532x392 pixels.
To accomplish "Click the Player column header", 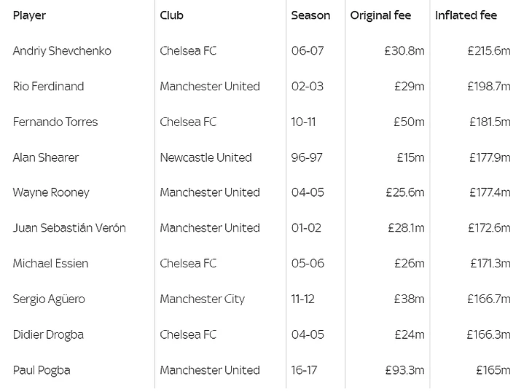I will click(29, 15).
